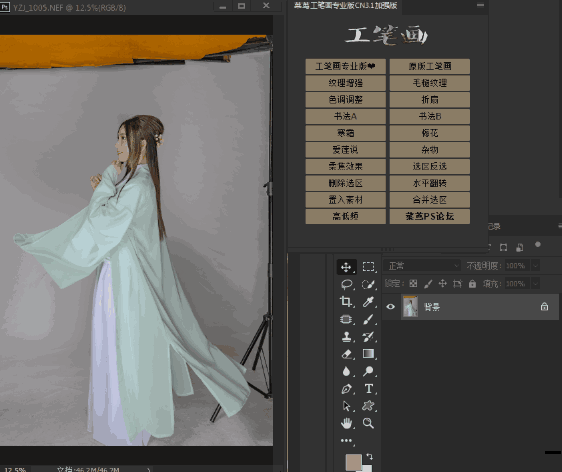
Task: Click the 水平翻转 button
Action: 430,183
